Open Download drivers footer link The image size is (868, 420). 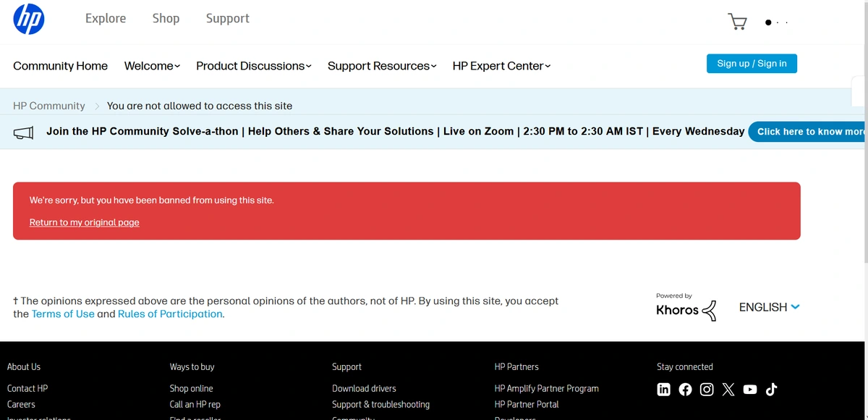point(364,388)
